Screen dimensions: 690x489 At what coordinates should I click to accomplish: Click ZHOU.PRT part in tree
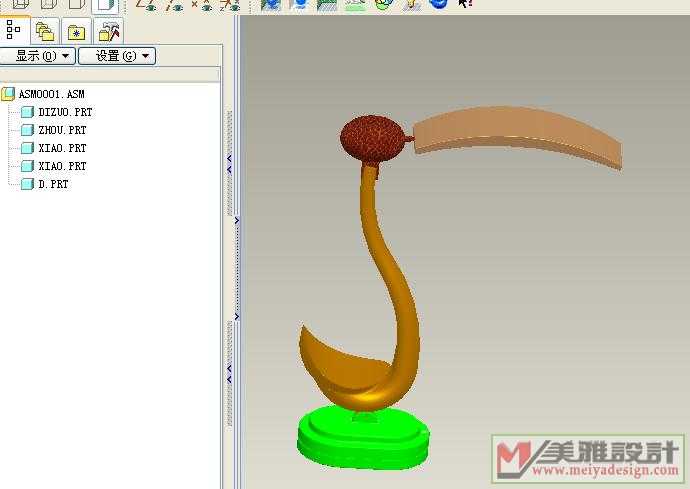(61, 130)
